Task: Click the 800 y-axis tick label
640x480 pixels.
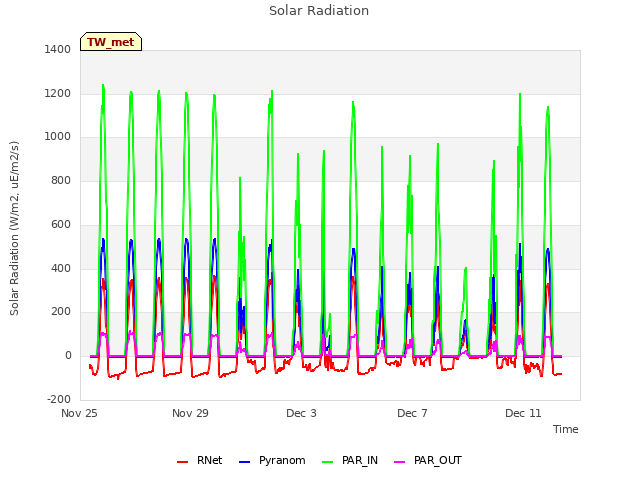Action: pos(61,180)
